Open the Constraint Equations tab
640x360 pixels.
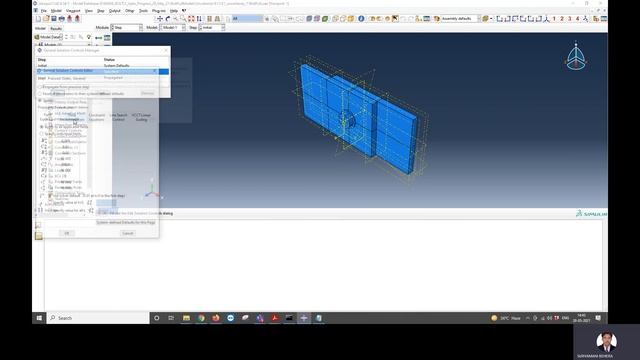(97, 118)
